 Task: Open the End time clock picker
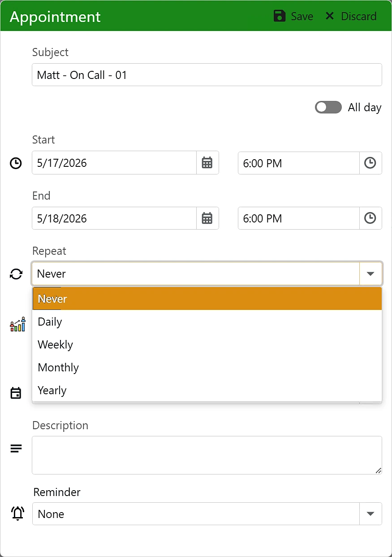370,218
